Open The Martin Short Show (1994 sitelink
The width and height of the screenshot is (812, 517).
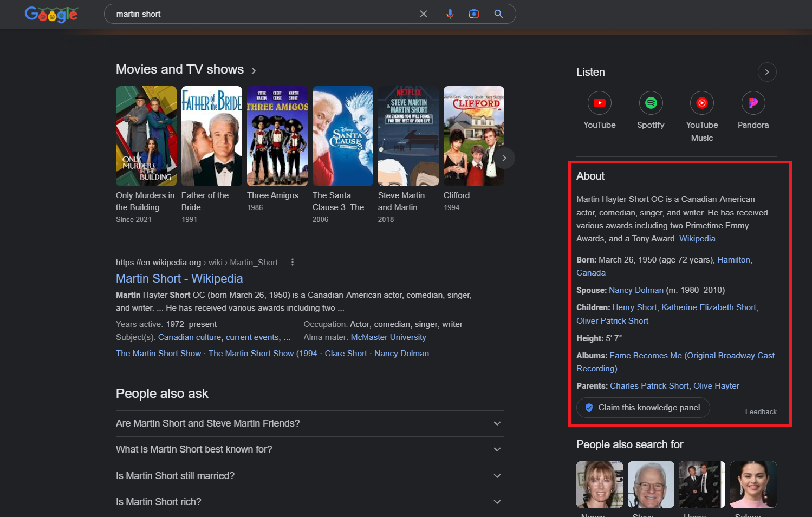[263, 354]
